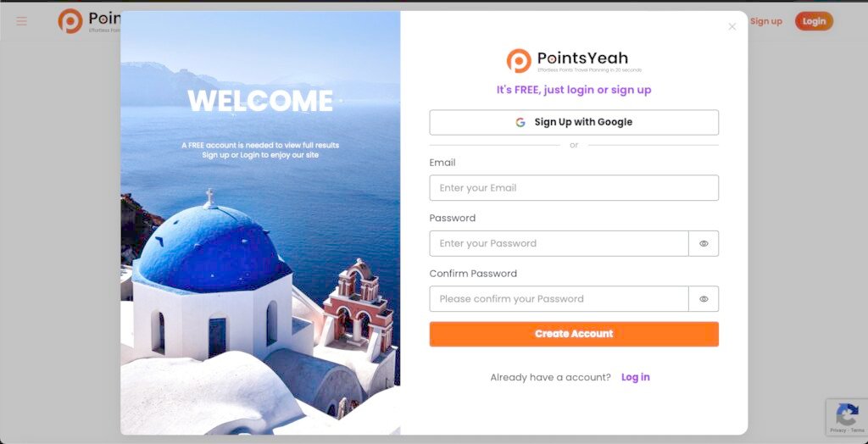
Task: Click the Create Account button
Action: click(x=574, y=334)
